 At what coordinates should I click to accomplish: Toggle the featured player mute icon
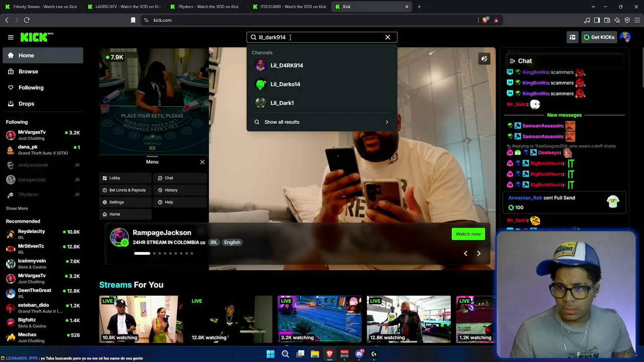point(484,59)
